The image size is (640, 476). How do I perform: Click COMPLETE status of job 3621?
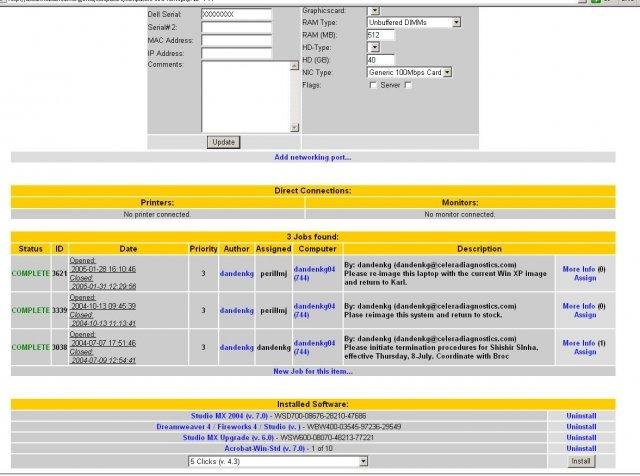tap(31, 274)
